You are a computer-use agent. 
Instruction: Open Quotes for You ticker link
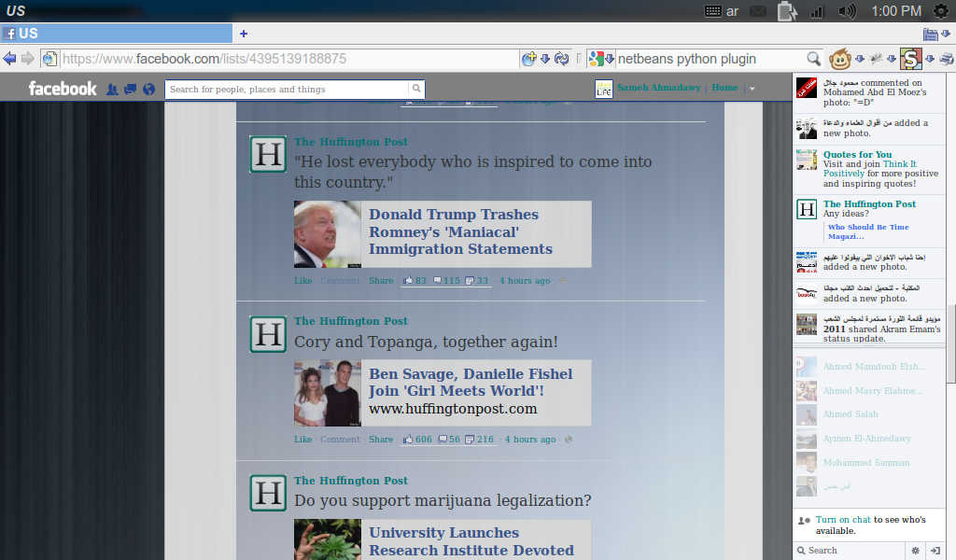[x=857, y=154]
